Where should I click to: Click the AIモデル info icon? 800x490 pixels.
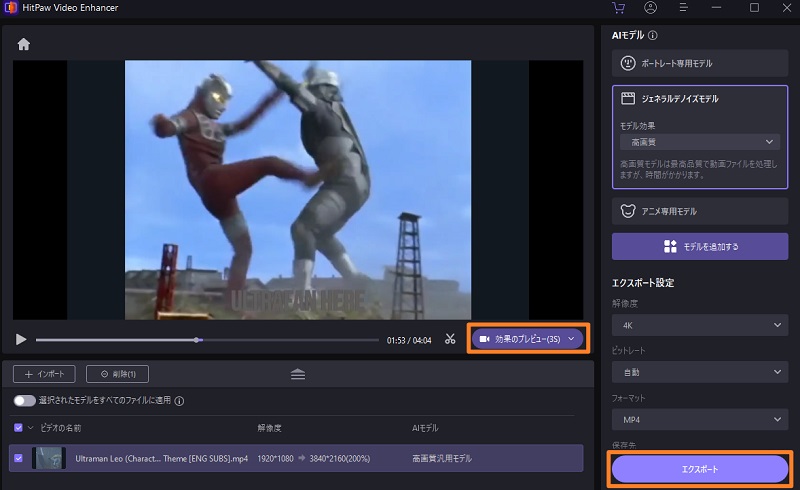tap(653, 35)
